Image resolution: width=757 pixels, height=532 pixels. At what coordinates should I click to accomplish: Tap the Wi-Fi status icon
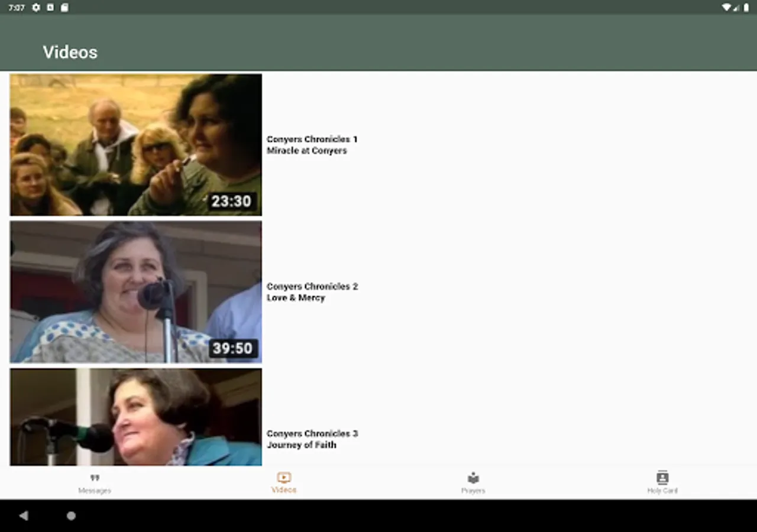(x=726, y=8)
